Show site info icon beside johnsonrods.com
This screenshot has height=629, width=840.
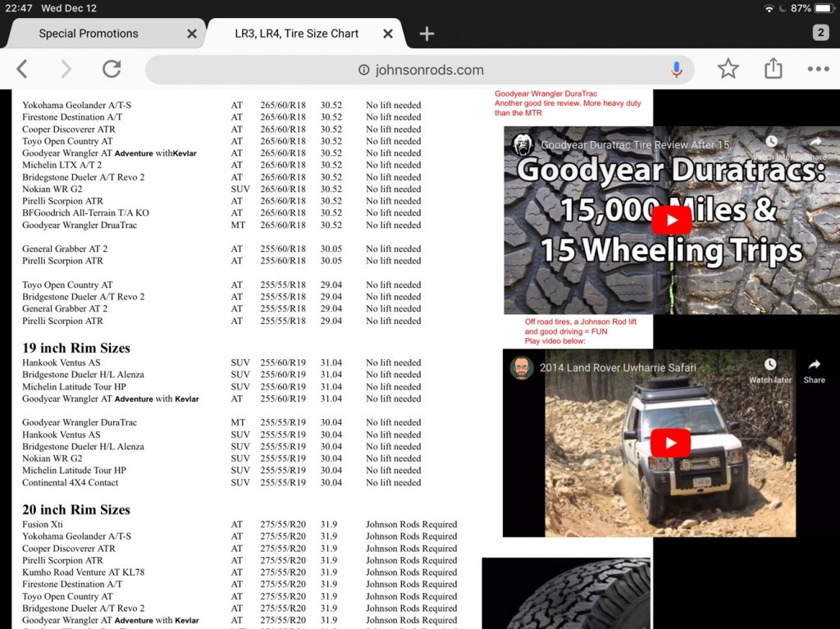[x=363, y=70]
